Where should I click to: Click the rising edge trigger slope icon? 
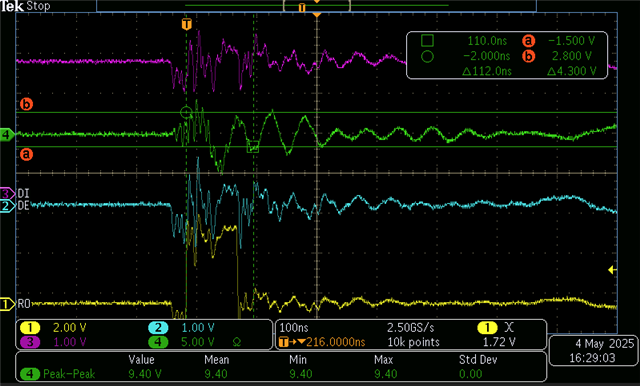click(x=509, y=327)
